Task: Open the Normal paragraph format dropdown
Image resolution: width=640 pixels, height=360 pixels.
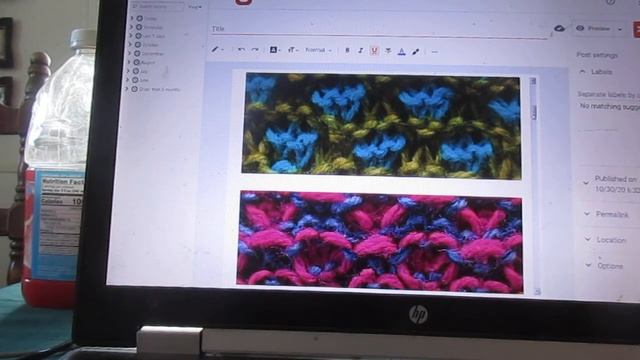Action: 318,50
